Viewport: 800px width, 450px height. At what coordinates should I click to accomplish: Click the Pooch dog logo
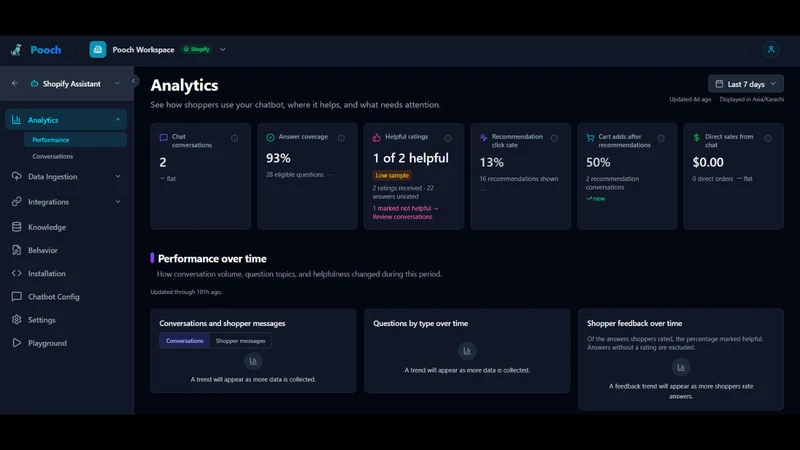point(16,49)
